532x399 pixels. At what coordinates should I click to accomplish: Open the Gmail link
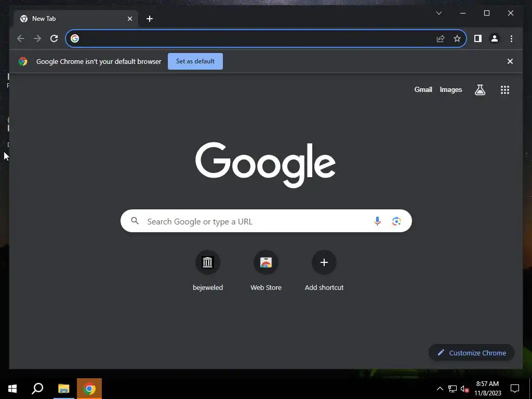pyautogui.click(x=423, y=89)
